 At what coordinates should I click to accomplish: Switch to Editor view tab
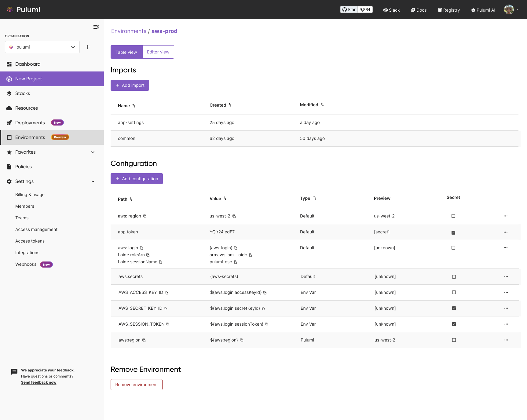coord(158,52)
